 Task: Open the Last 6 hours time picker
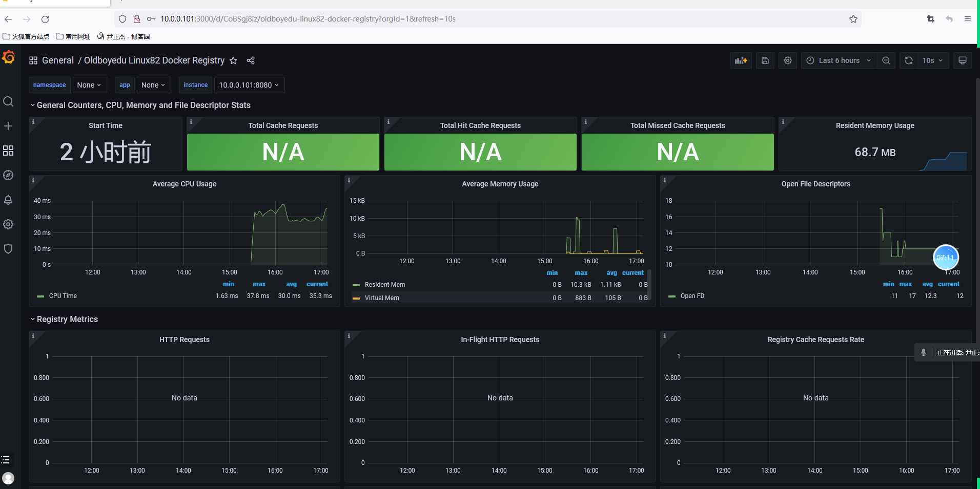[839, 60]
